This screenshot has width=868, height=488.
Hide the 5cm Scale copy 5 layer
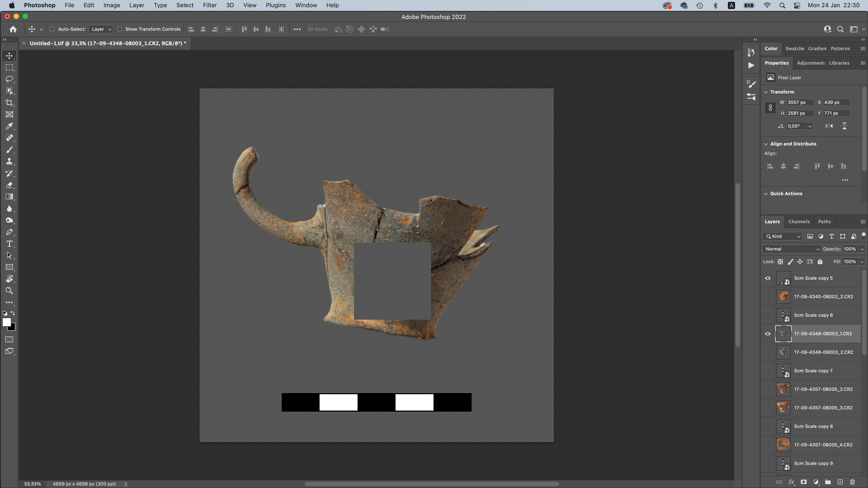(768, 278)
